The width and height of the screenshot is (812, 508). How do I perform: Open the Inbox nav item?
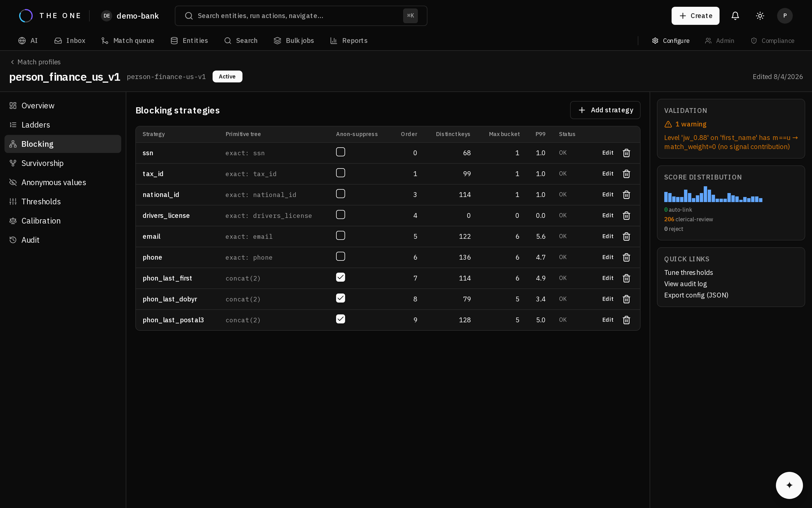point(70,41)
